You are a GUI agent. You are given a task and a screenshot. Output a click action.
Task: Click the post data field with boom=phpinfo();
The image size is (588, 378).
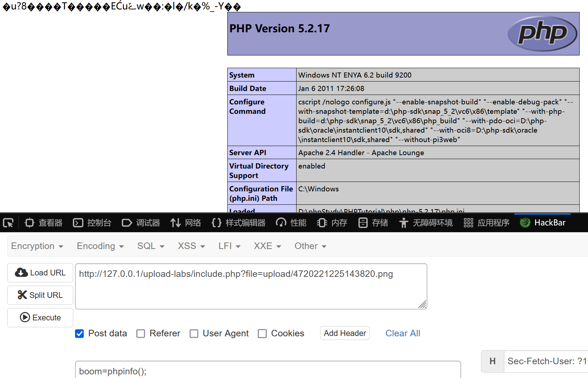pyautogui.click(x=268, y=370)
